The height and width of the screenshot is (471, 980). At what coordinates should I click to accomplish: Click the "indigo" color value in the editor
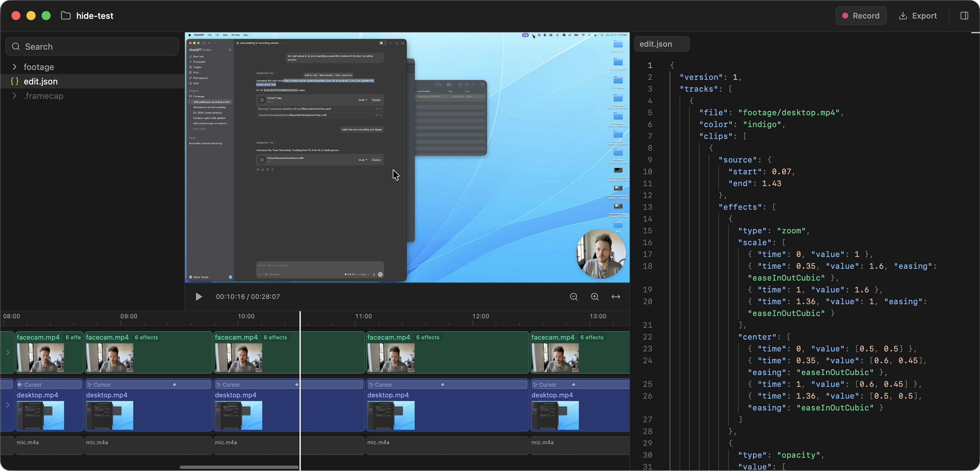click(x=762, y=124)
